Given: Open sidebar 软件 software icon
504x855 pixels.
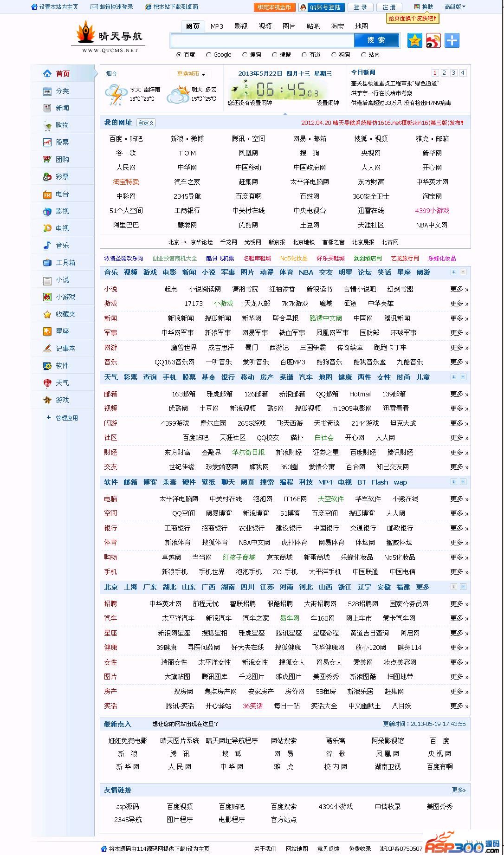Looking at the screenshot, I should point(47,365).
